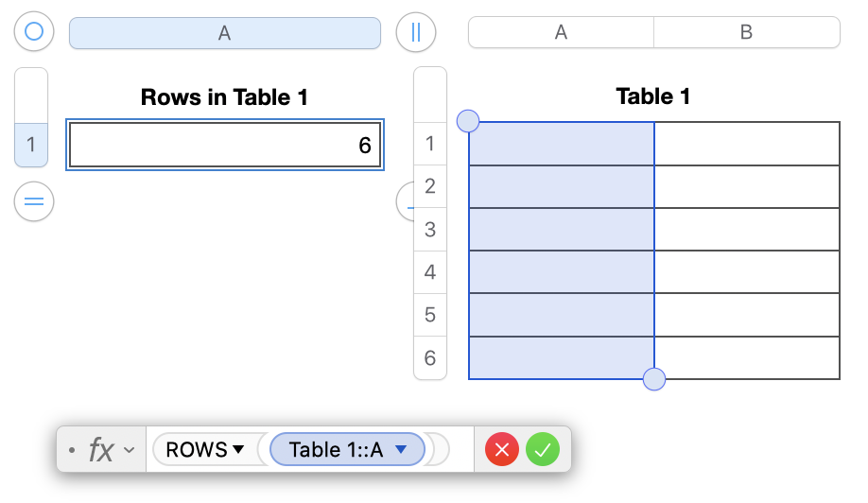Click the ROWS function token
This screenshot has height=503, width=868.
click(196, 450)
